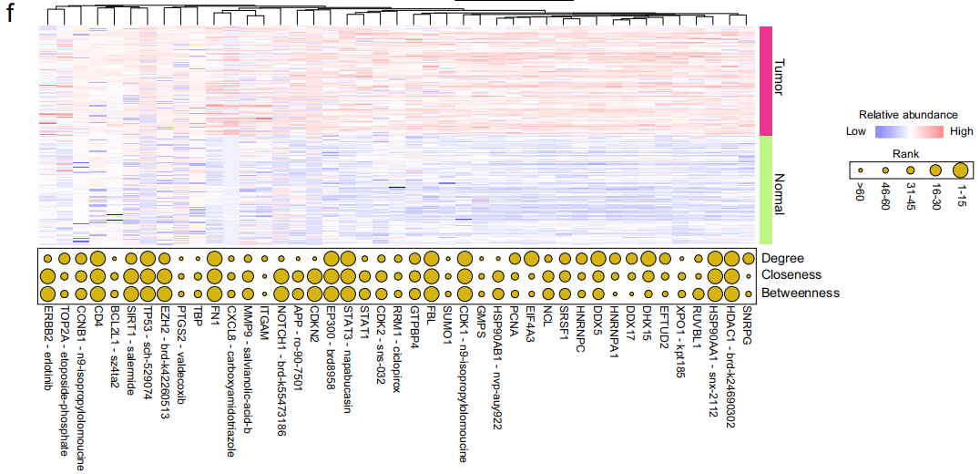This screenshot has height=474, width=980.
Task: Click the smallest rank circle labeled >60
Action: point(858,170)
